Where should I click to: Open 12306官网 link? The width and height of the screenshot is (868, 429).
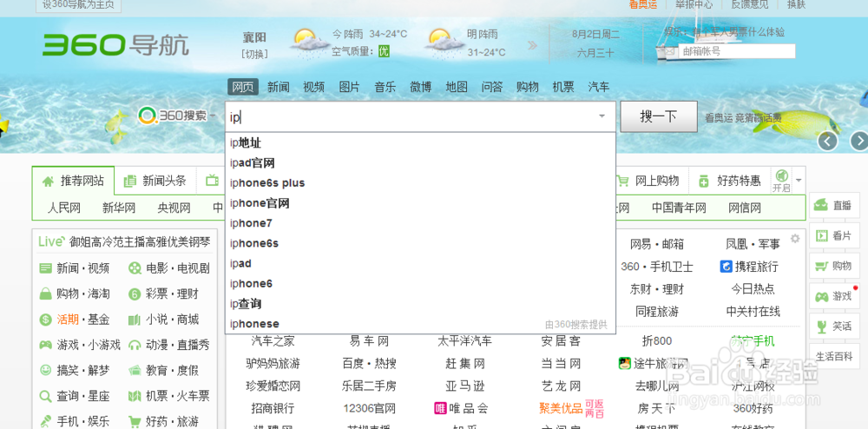[x=369, y=408]
